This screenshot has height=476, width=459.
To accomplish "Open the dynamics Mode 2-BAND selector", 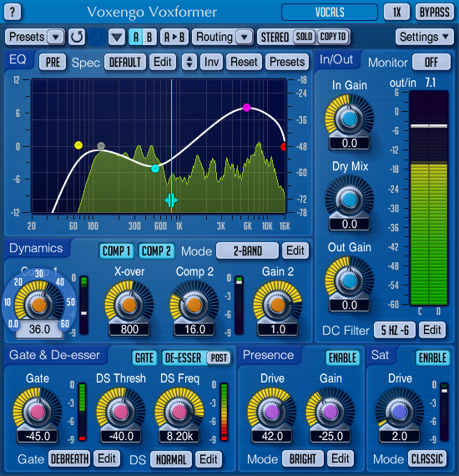I will point(247,251).
